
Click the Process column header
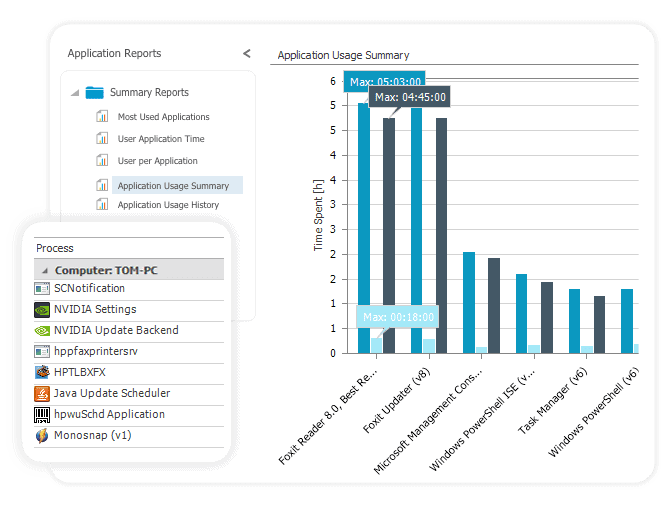click(55, 248)
